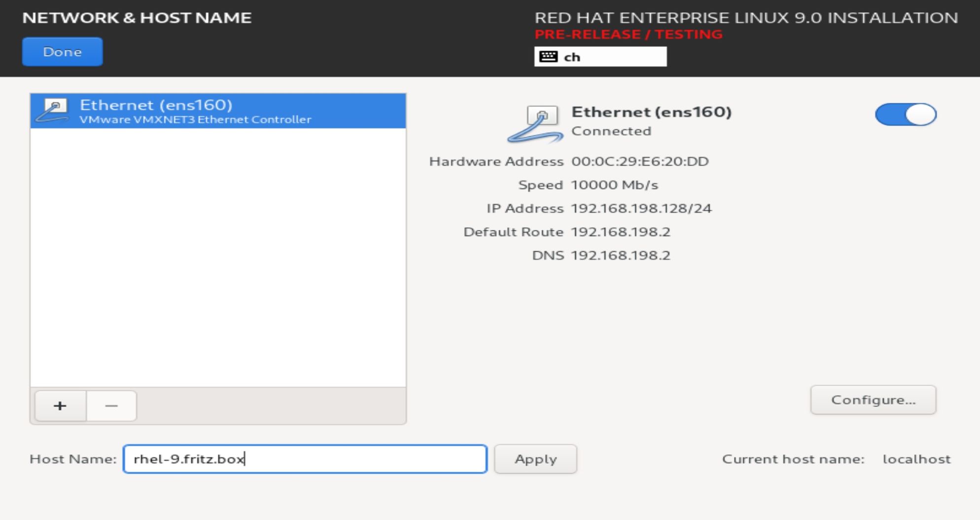Remove selected device with minus button

click(x=111, y=406)
